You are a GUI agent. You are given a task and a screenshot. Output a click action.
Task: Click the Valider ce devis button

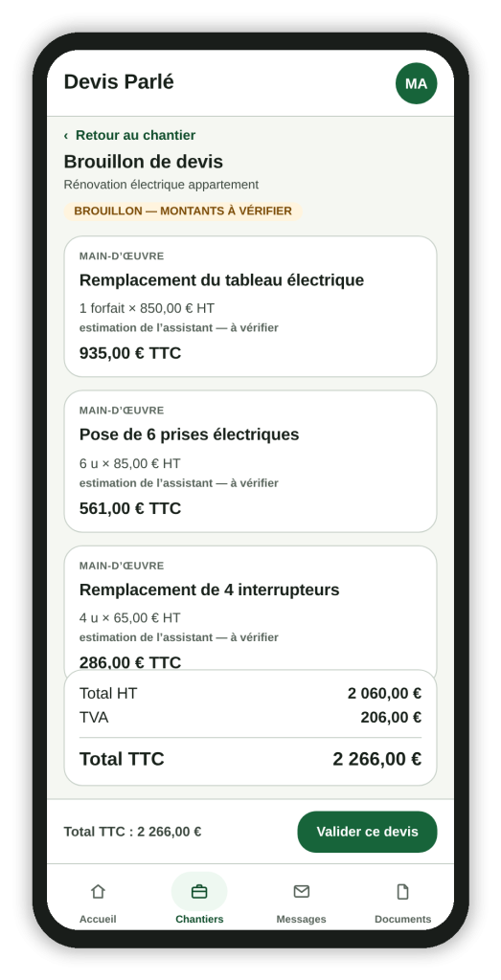click(x=367, y=832)
